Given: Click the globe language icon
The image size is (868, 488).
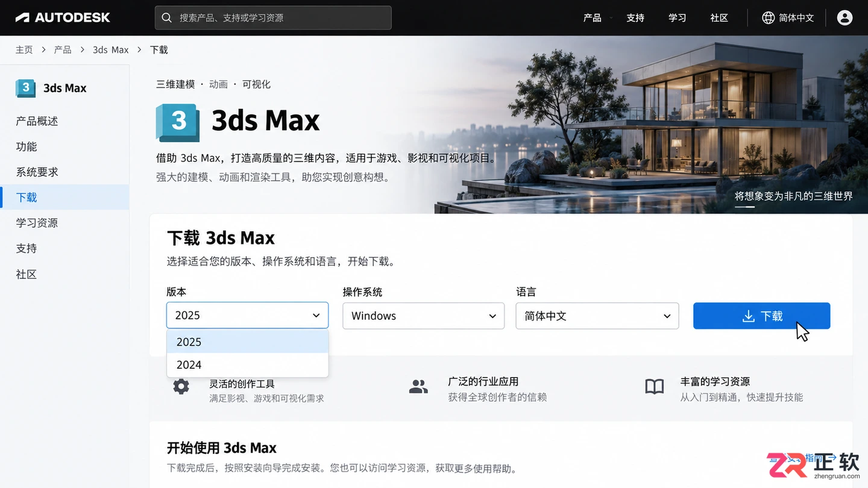Looking at the screenshot, I should pyautogui.click(x=768, y=18).
